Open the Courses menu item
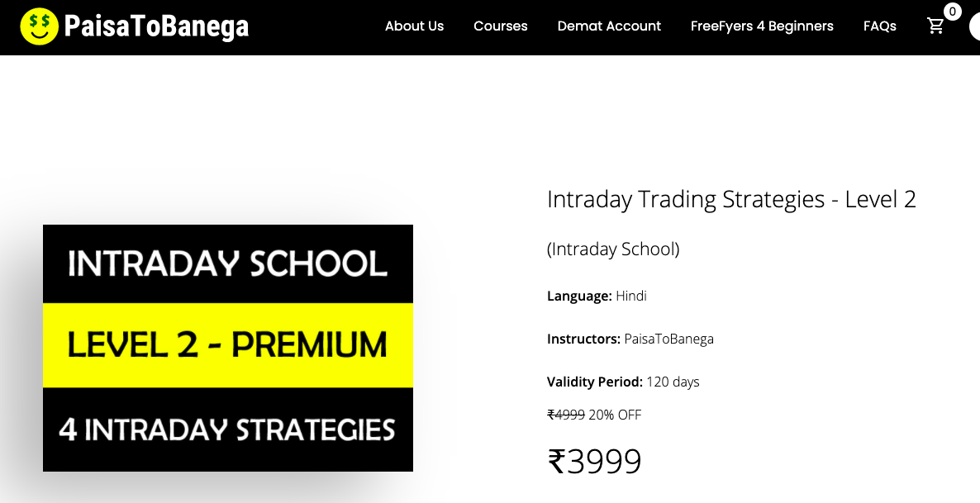Viewport: 980px width, 503px height. pyautogui.click(x=500, y=26)
